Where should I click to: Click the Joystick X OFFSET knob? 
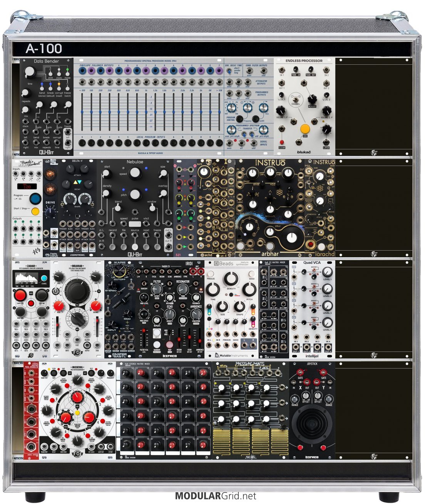pyautogui.click(x=306, y=396)
